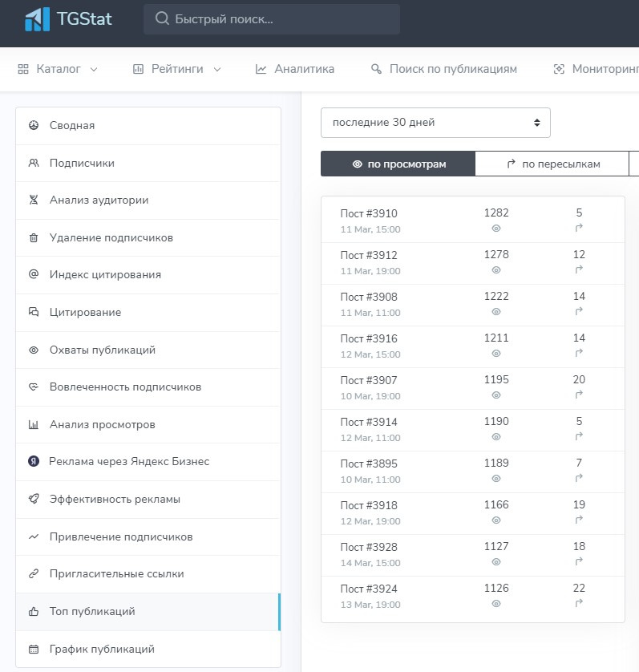Open Цитирование sidebar section

click(x=148, y=313)
